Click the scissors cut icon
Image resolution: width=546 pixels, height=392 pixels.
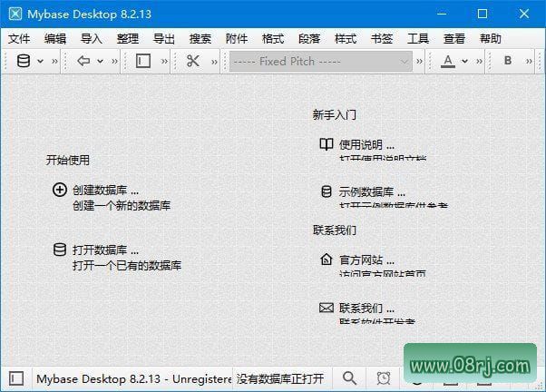tap(193, 61)
